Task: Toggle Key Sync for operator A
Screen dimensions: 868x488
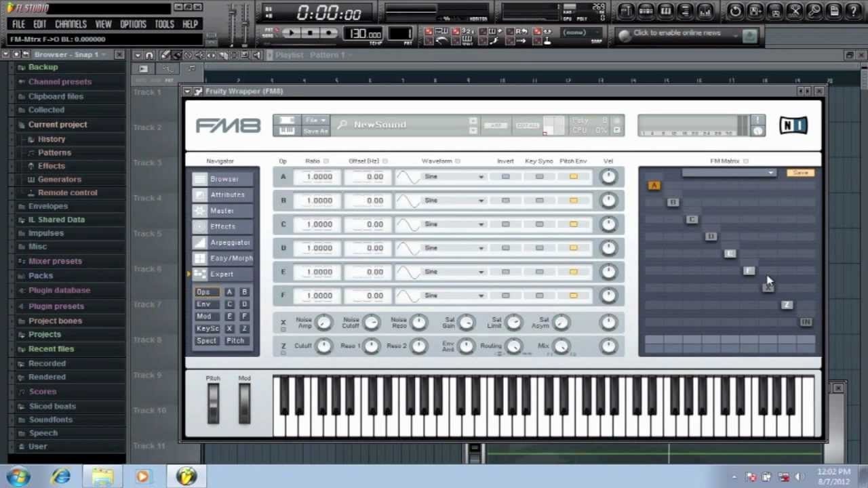Action: [539, 177]
